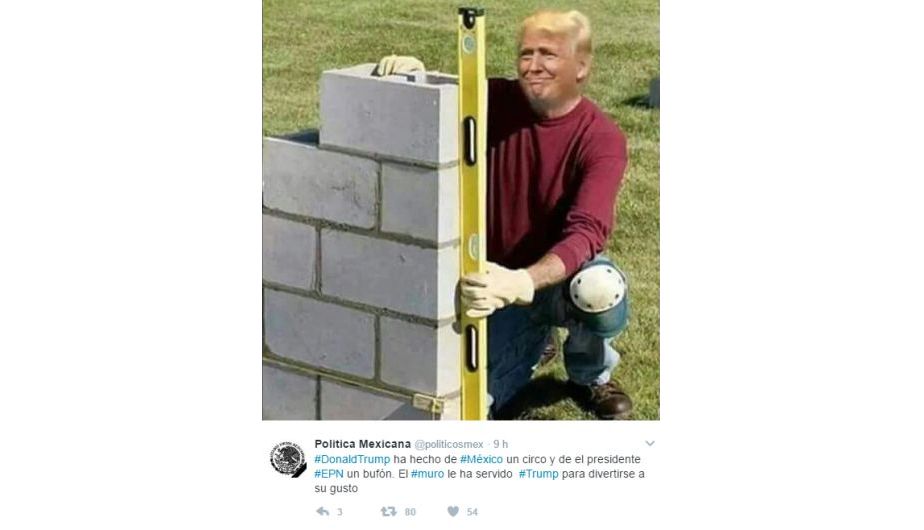Viewport: 924px width, 530px height.
Task: Click the reply count 3
Action: pos(339,512)
